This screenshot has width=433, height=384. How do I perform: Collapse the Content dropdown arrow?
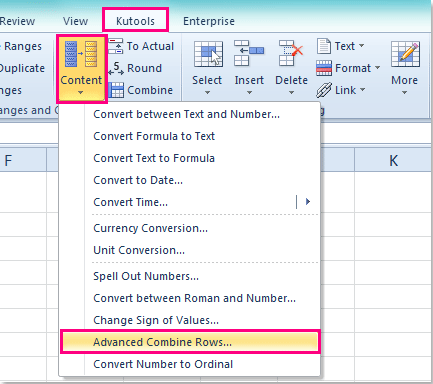81,93
